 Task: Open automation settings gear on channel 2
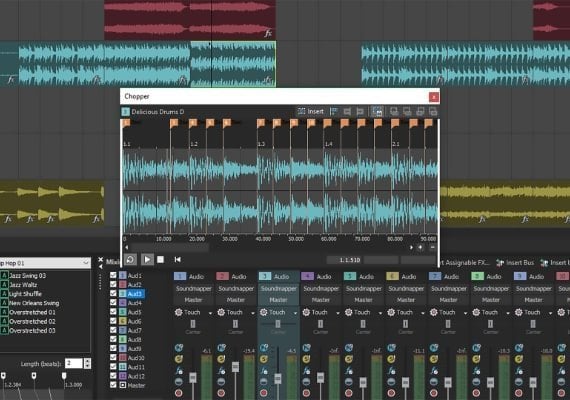[x=221, y=312]
